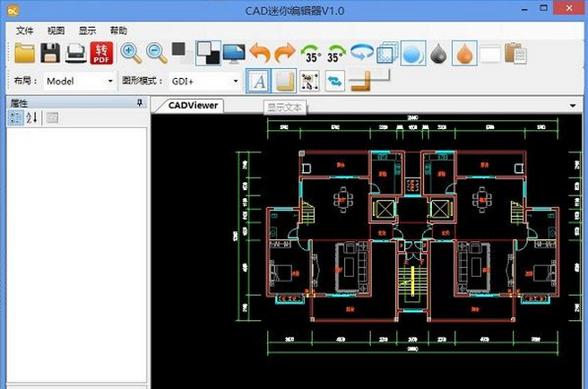Viewport: 588px width, 389px height.
Task: Click the black and white background swatch
Action: point(208,53)
